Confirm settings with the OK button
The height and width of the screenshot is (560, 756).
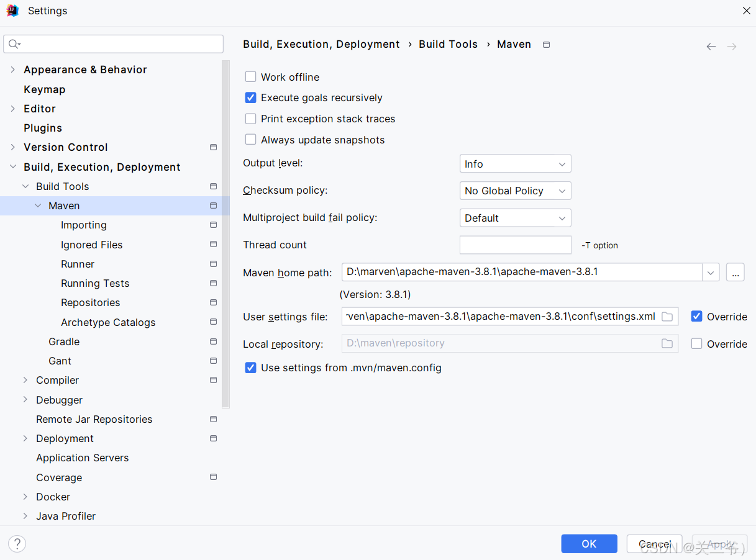pos(589,544)
